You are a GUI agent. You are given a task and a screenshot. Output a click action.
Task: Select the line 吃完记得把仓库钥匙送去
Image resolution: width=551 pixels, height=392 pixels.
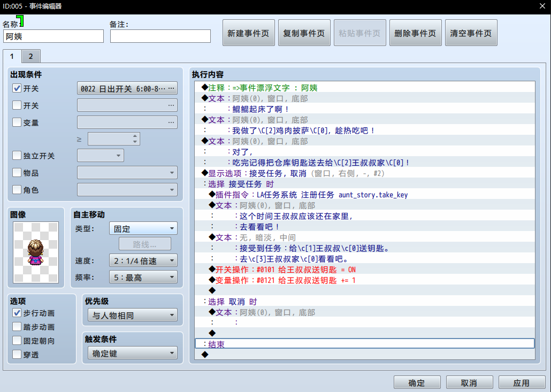365,163
